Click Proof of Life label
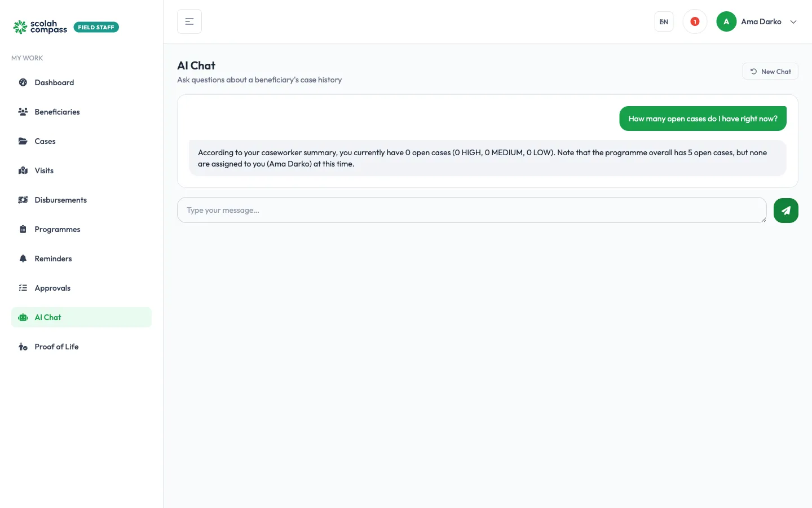812x508 pixels. (56, 347)
